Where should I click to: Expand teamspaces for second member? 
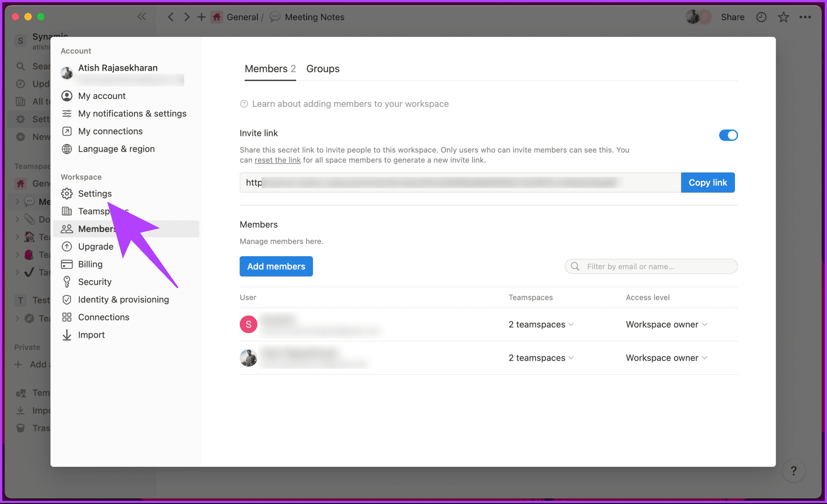click(542, 358)
